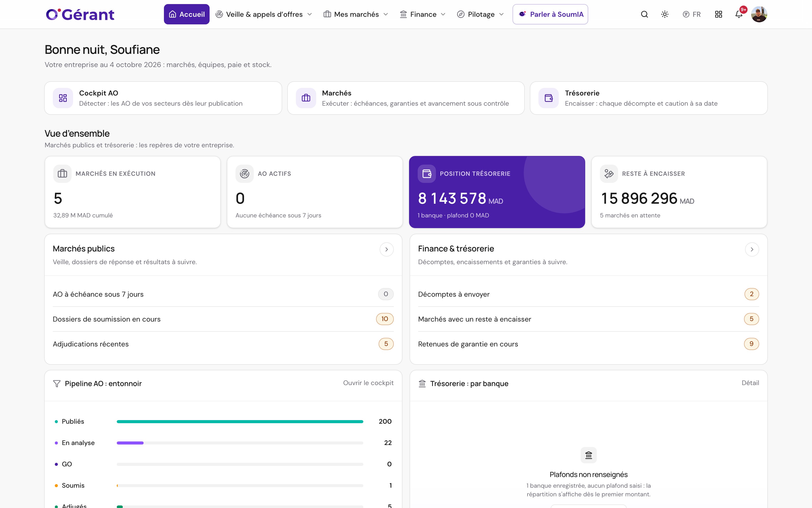
Task: Open Finance & trésorerie section via chevron arrow
Action: click(x=752, y=249)
